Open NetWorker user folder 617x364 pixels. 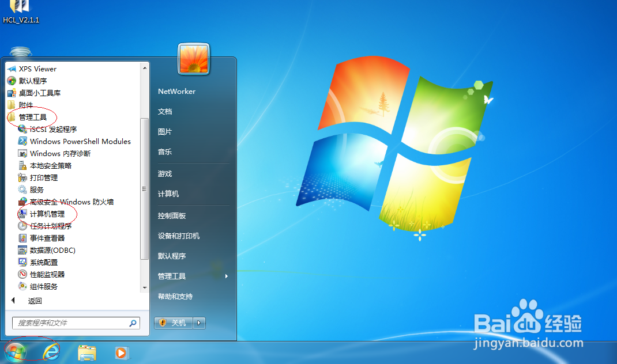coord(176,91)
